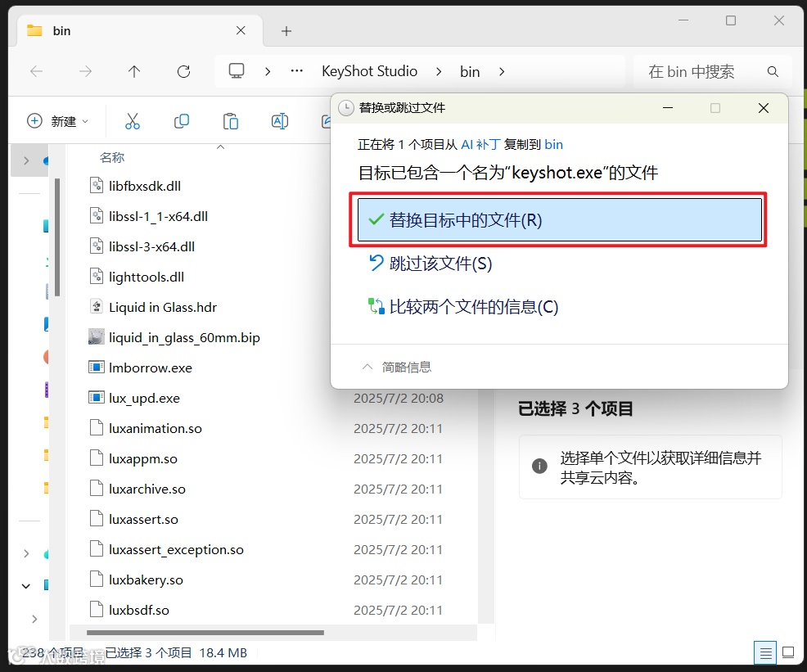Click the Copy icon in toolbar

181,121
